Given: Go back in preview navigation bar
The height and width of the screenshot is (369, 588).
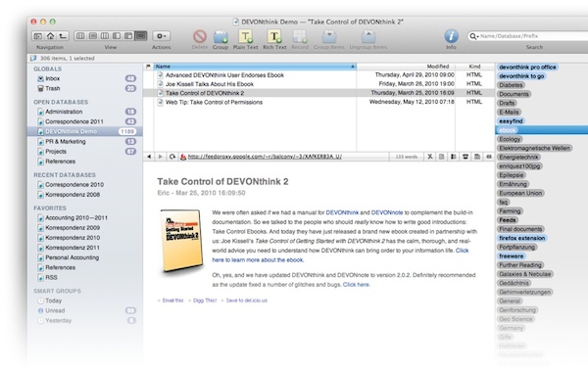Looking at the screenshot, I should tap(149, 157).
